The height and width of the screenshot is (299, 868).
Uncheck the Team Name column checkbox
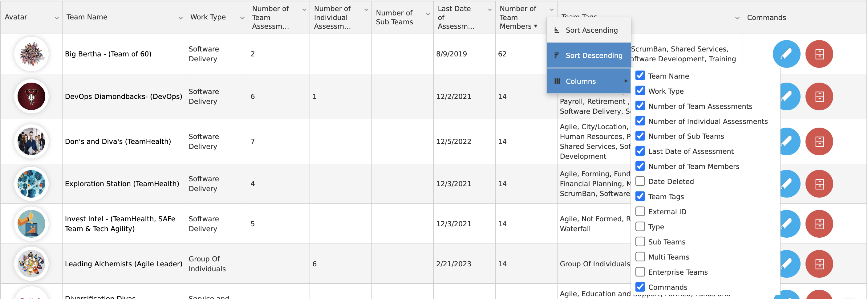(x=640, y=76)
